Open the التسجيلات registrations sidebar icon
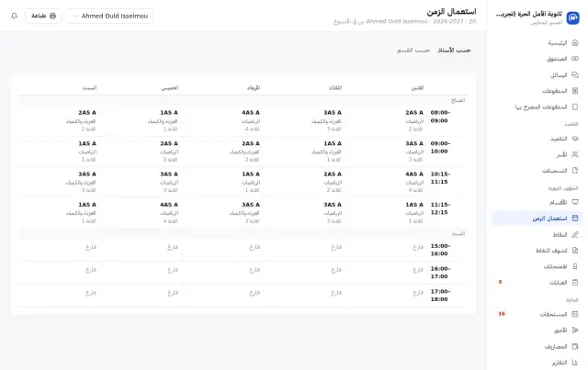Image resolution: width=588 pixels, height=370 pixels. tap(575, 171)
